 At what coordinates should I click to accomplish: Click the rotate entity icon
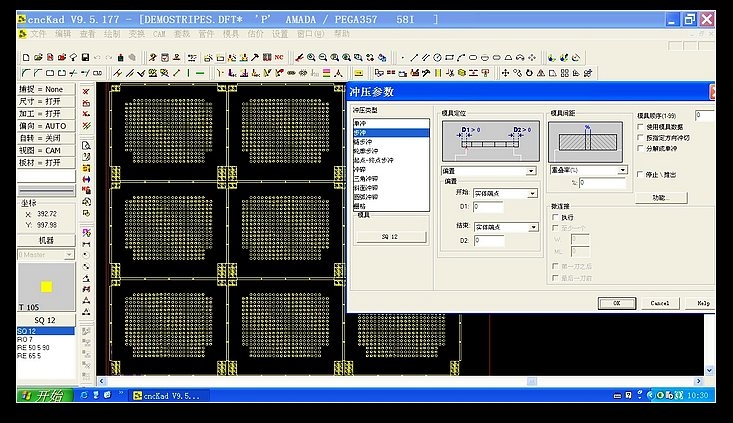point(529,73)
